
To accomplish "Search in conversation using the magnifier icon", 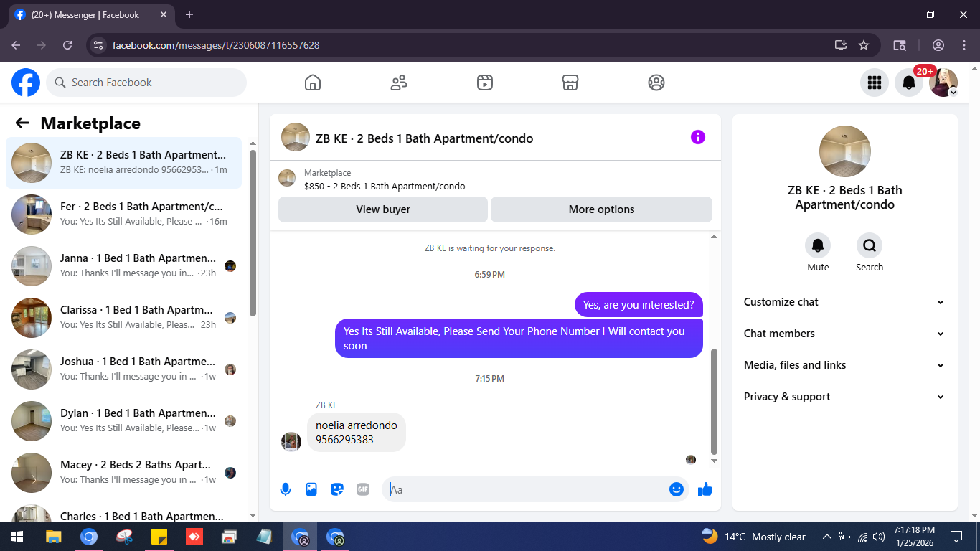I will pos(870,246).
